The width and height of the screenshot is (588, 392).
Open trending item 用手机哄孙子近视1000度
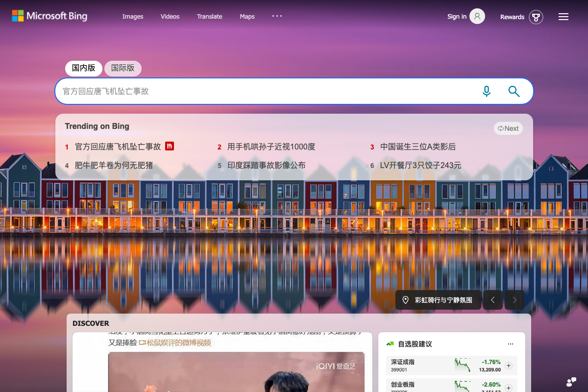tap(271, 147)
